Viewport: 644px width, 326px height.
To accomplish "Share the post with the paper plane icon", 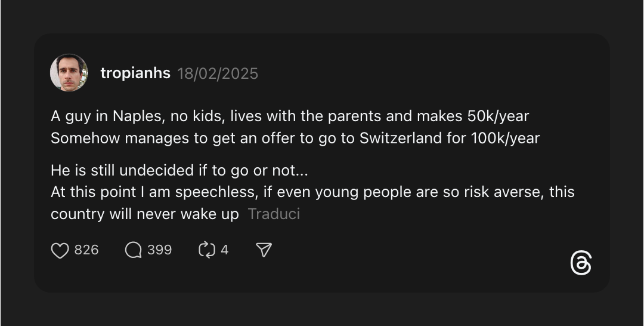I will click(x=264, y=250).
